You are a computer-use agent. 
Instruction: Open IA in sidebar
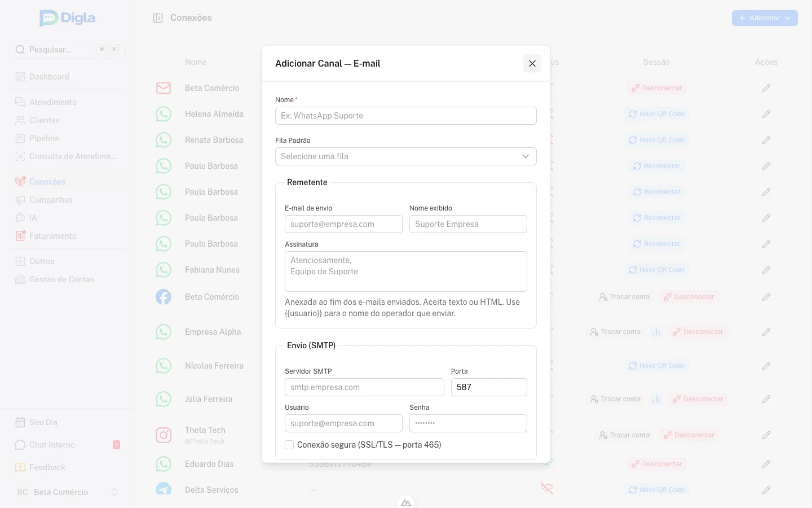[x=67, y=218]
